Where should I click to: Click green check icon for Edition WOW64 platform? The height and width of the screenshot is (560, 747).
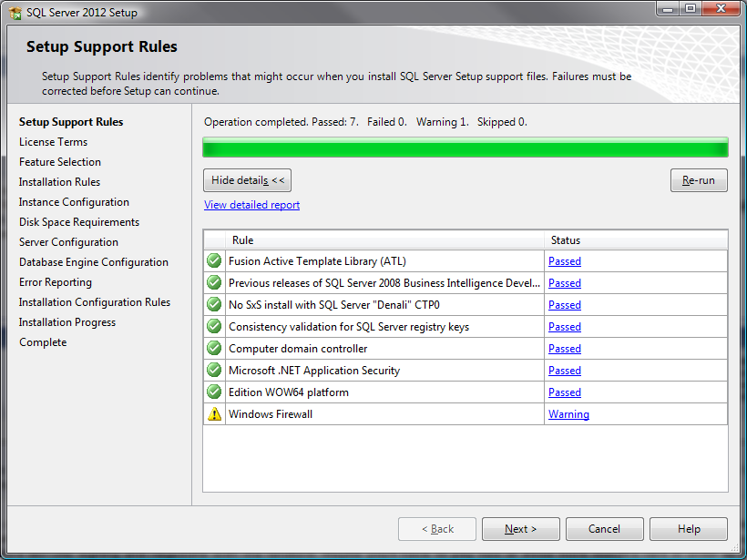coord(214,392)
